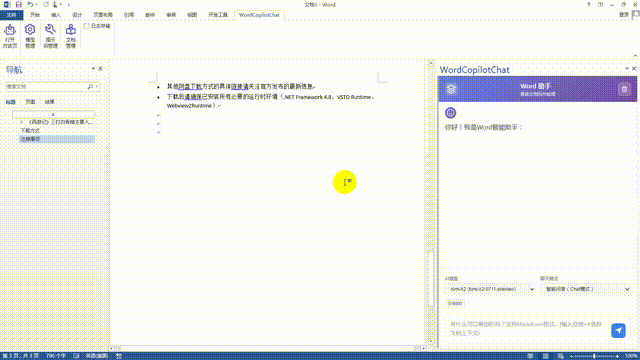Click Word app icon in title bar
Screen dimensions: 640x360
pos(7,4)
